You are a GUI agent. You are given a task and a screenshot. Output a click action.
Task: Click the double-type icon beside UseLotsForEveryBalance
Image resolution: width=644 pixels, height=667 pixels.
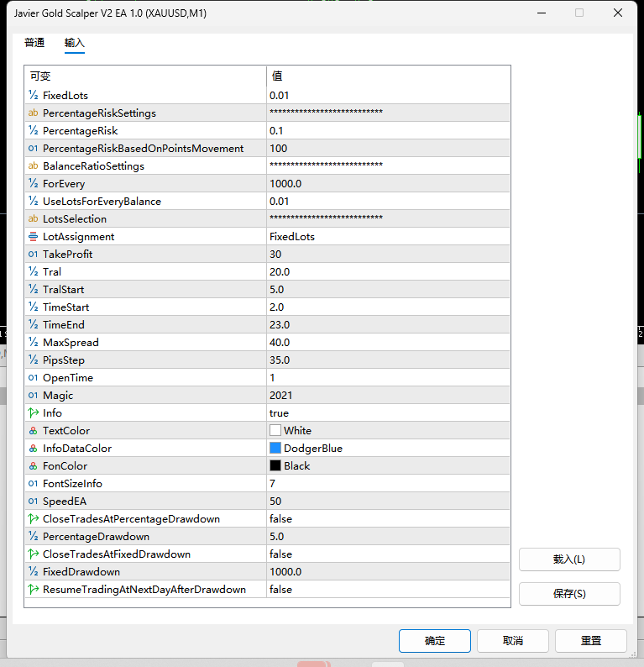point(33,202)
